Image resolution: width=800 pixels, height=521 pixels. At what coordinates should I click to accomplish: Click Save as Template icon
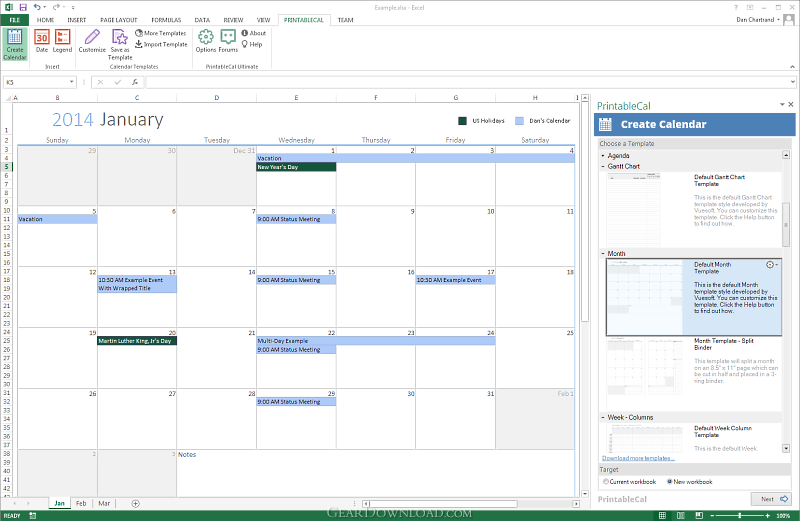coord(120,44)
